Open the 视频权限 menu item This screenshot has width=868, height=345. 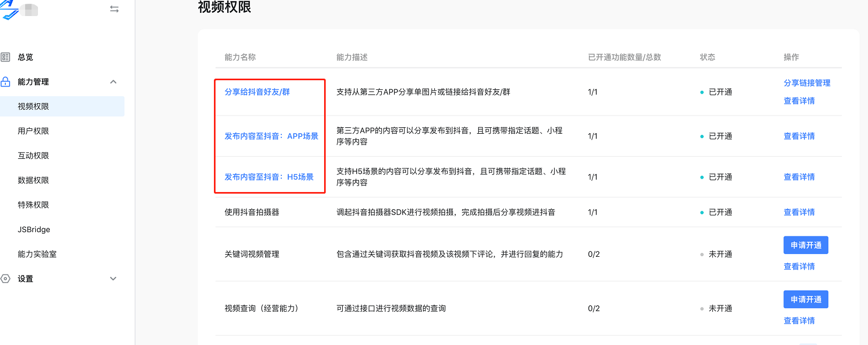[33, 106]
